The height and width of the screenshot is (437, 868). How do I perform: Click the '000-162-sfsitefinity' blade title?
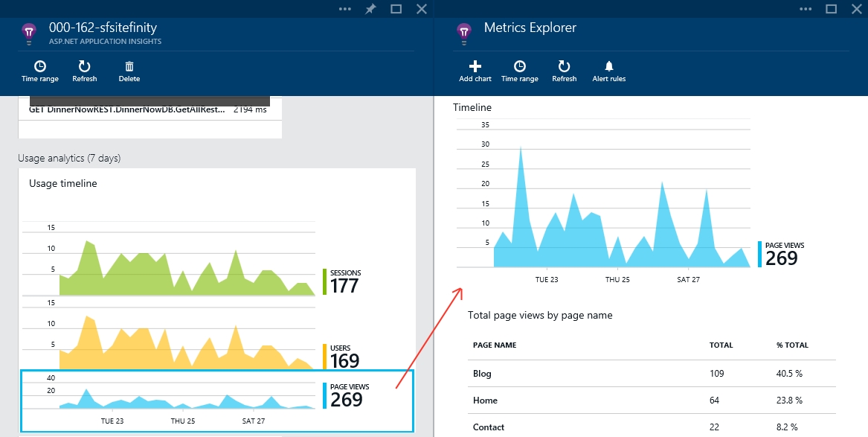(x=103, y=28)
